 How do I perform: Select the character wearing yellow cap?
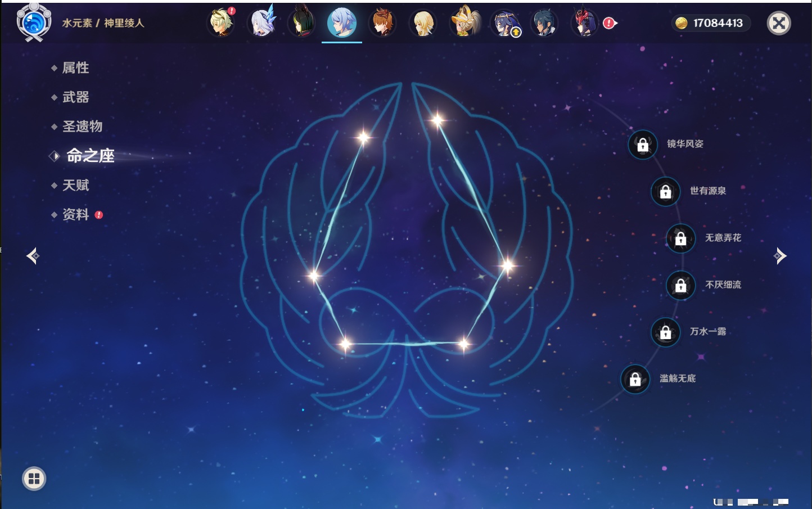[x=464, y=22]
